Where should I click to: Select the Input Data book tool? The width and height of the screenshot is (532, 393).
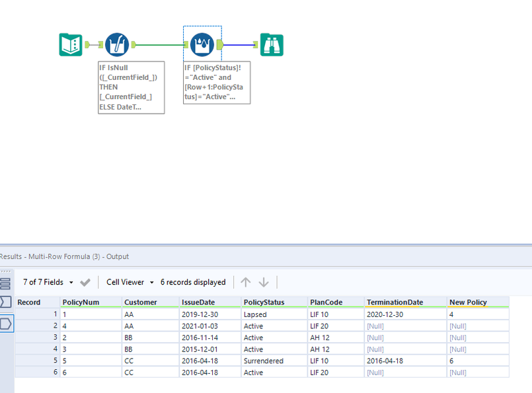click(x=71, y=45)
